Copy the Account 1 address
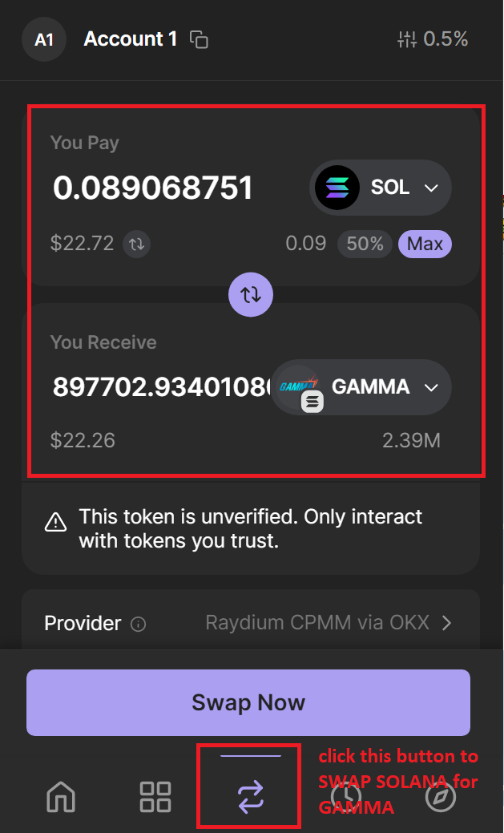 tap(199, 39)
